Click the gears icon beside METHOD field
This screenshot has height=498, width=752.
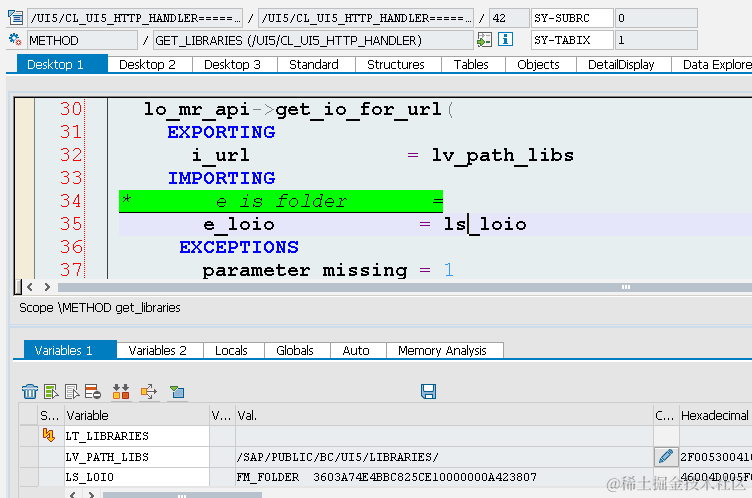15,39
